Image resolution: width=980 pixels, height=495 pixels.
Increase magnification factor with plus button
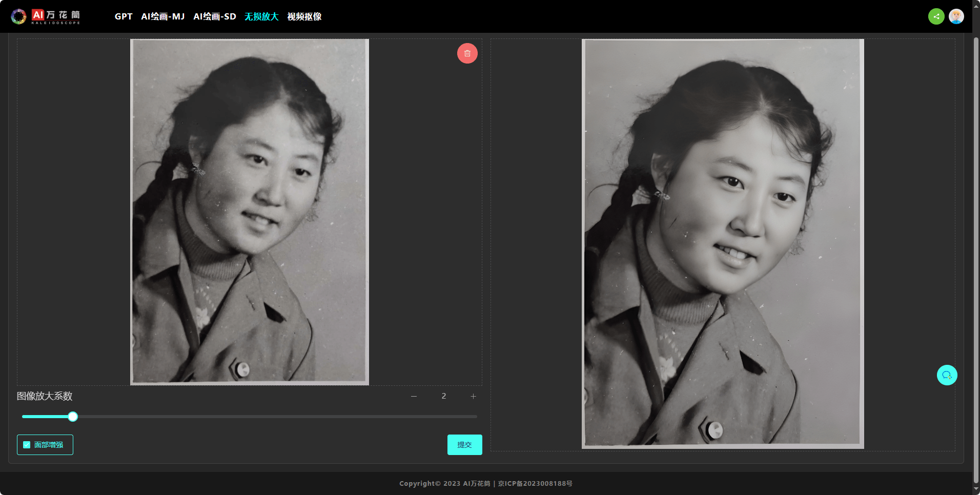(473, 396)
